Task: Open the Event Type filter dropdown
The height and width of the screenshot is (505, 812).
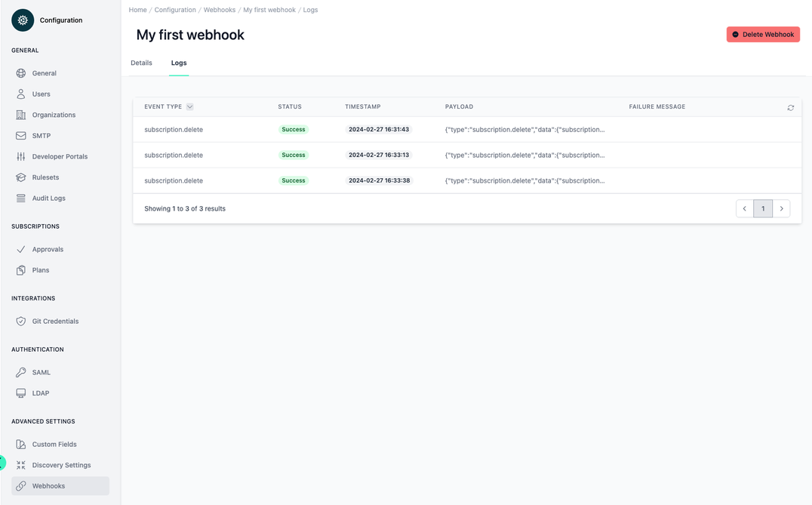Action: click(x=189, y=106)
